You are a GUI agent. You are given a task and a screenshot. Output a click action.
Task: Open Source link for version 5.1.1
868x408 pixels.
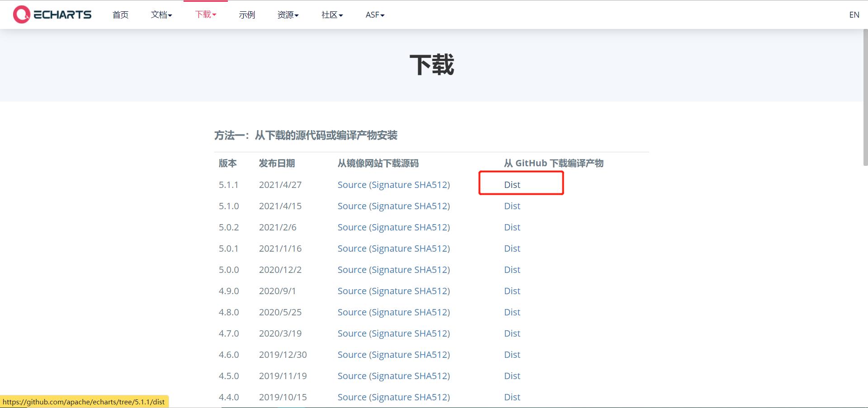point(352,185)
